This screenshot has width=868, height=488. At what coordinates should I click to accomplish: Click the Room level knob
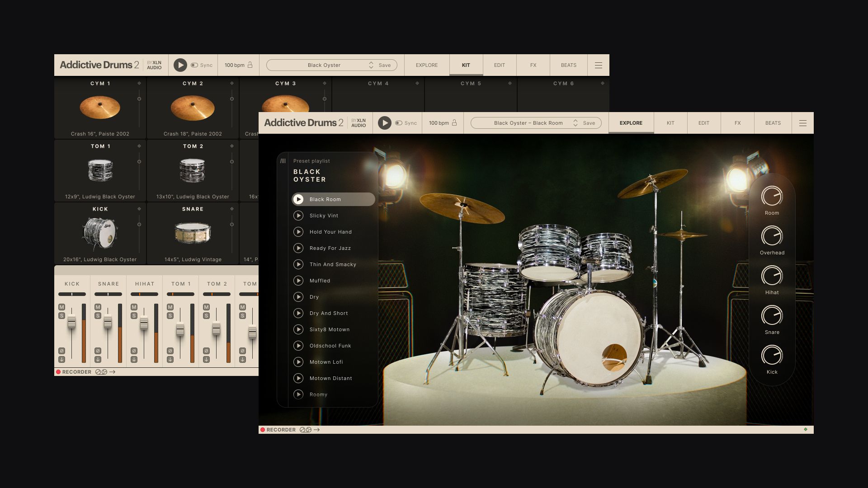pyautogui.click(x=772, y=196)
